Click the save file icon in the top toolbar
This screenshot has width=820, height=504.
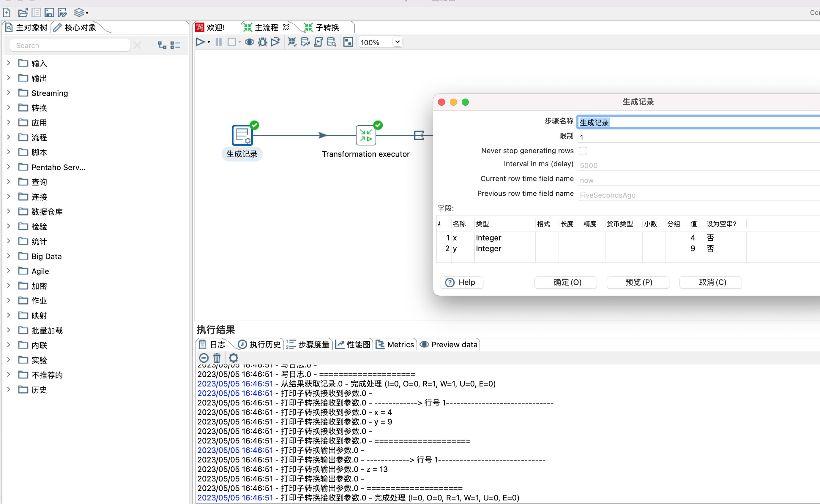click(x=49, y=13)
